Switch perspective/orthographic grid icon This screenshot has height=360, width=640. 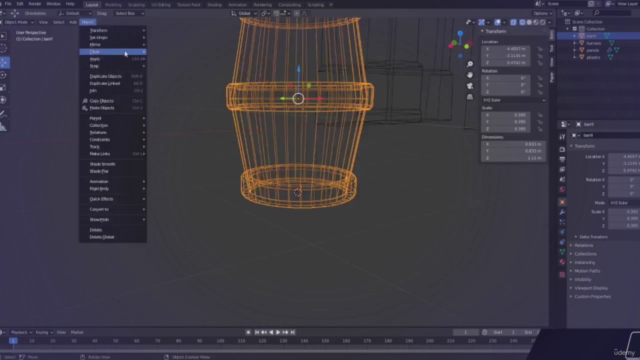pyautogui.click(x=470, y=97)
